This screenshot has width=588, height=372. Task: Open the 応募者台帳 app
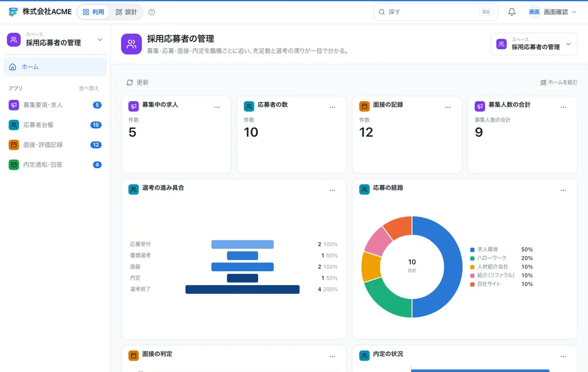point(55,125)
